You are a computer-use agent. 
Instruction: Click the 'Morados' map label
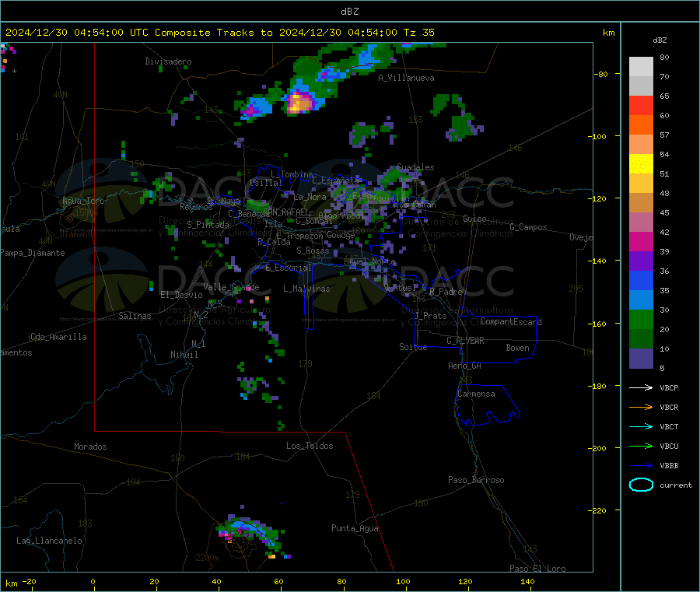[x=90, y=447]
